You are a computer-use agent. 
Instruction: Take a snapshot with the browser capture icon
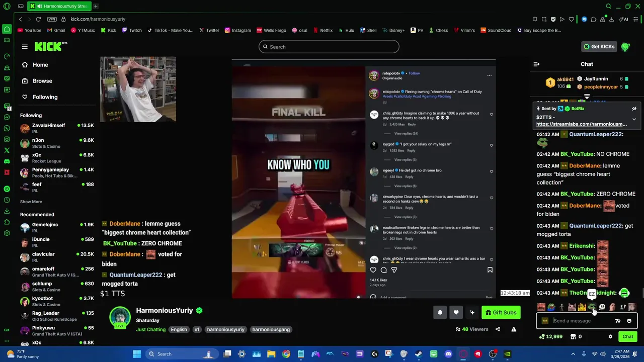pos(544,19)
